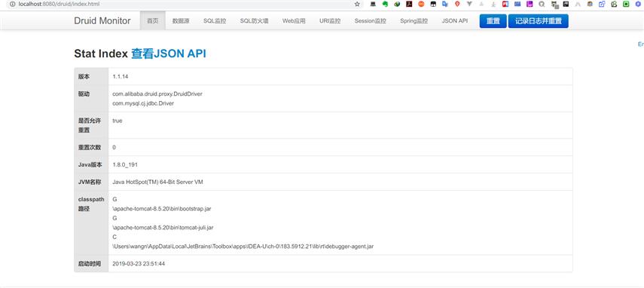Click the Google Translate extension icon

445,4
